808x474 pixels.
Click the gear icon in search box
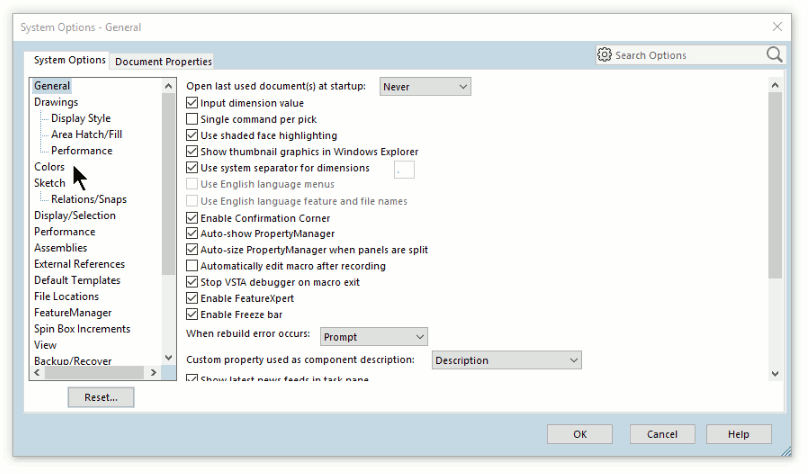tap(604, 55)
